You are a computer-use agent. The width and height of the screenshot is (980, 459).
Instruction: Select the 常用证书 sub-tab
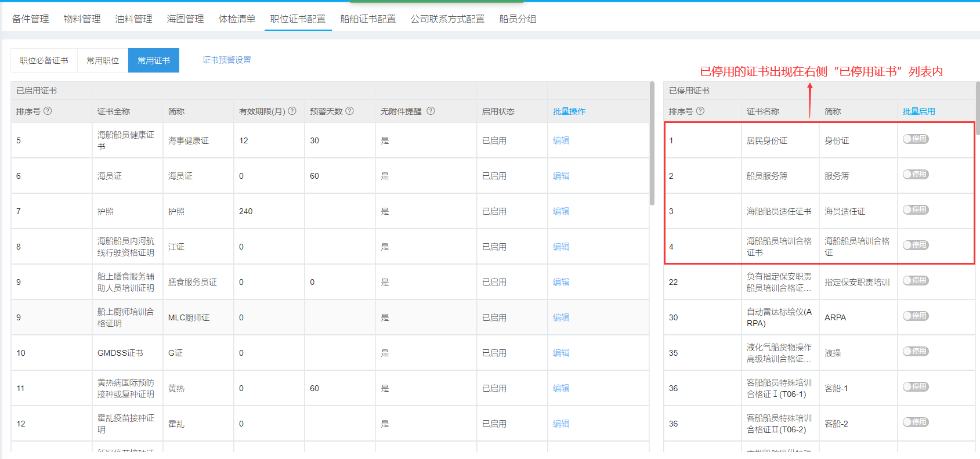(154, 60)
